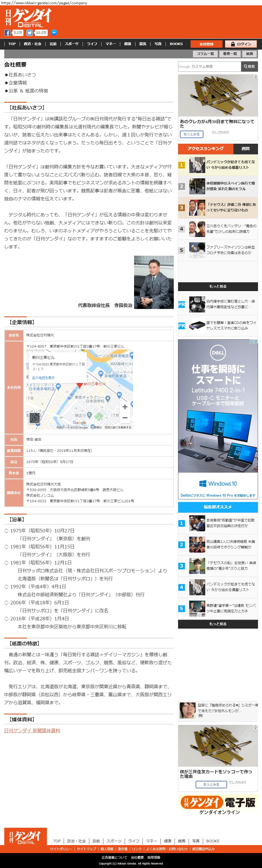Expand access ranking with もっと見る
This screenshot has width=262, height=868.
(217, 286)
